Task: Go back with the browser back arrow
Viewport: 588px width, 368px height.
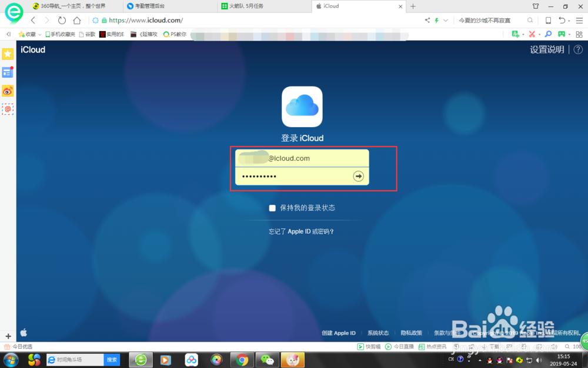Action: click(x=33, y=20)
